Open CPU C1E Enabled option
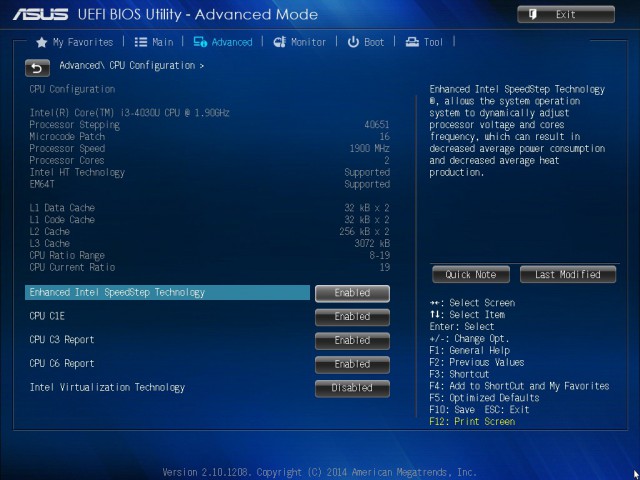Screen dimensions: 640x480 [352, 317]
